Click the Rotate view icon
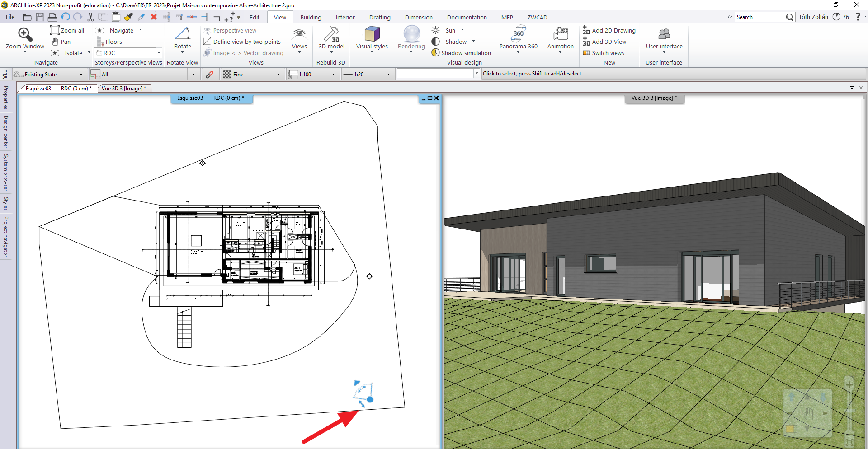Viewport: 868px width, 449px height. [x=182, y=34]
